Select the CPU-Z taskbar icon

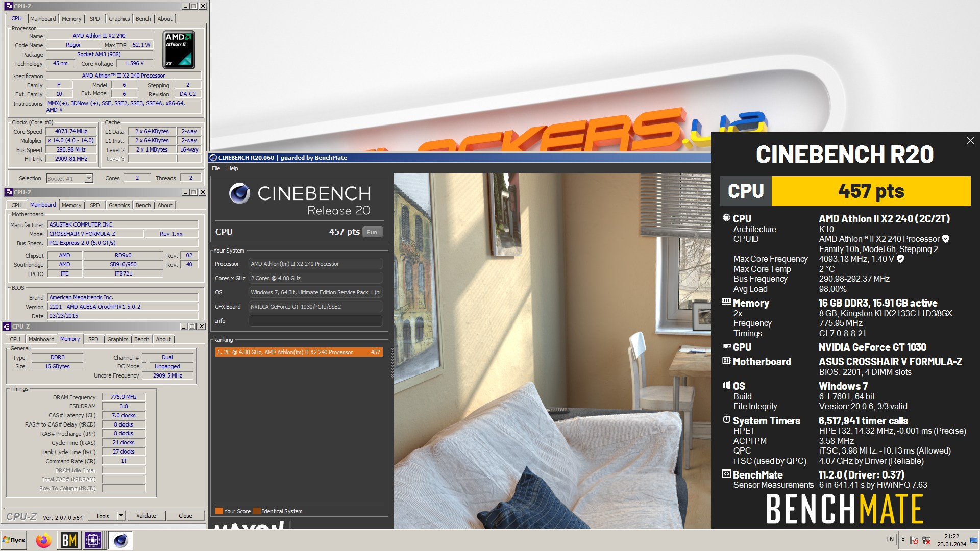tap(93, 540)
